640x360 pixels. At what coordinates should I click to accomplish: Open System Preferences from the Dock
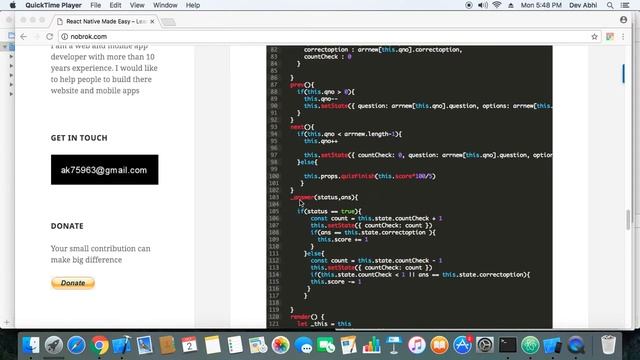tap(485, 345)
